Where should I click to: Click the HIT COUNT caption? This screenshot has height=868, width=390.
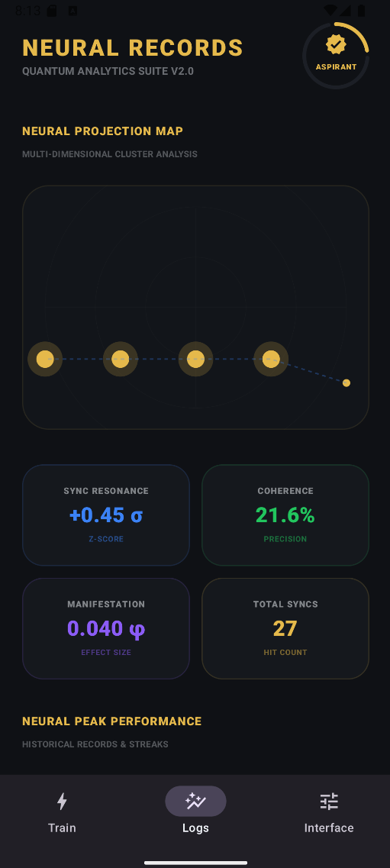pyautogui.click(x=285, y=653)
